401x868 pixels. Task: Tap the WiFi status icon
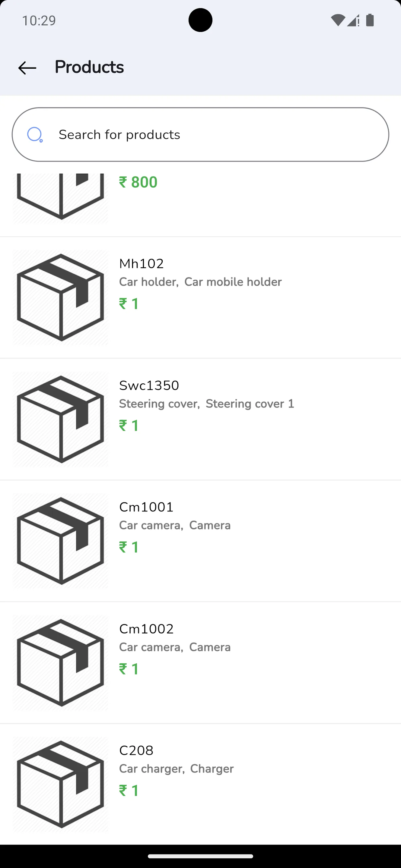(338, 20)
